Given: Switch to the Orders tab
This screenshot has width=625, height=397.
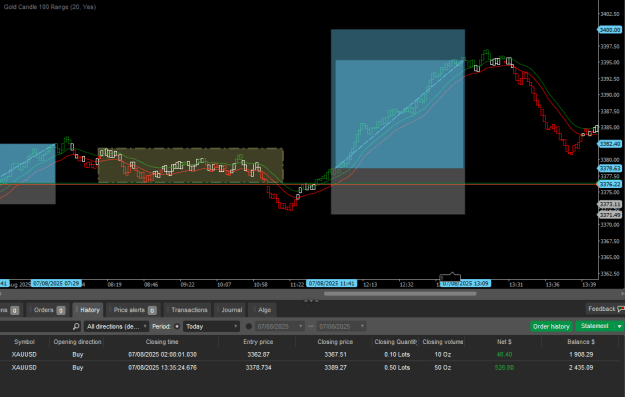Looking at the screenshot, I should coord(46,310).
